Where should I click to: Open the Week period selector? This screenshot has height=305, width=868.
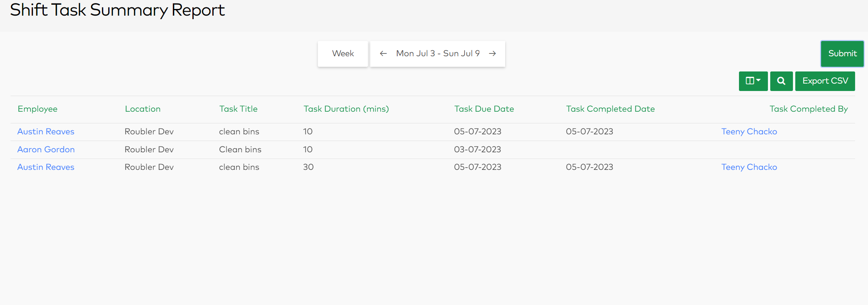tap(343, 54)
